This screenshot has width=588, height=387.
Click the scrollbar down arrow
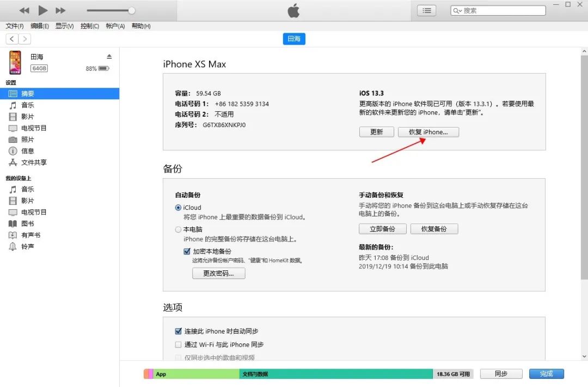tap(584, 356)
